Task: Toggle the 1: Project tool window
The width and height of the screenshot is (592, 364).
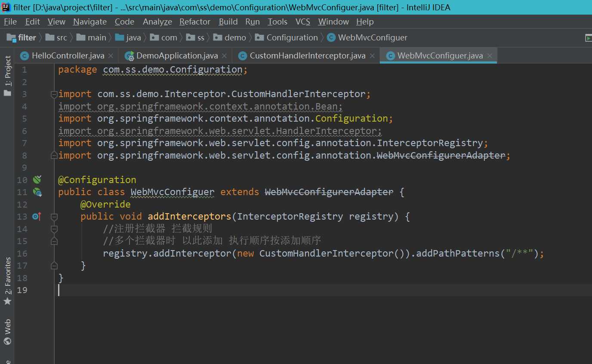Action: 7,76
